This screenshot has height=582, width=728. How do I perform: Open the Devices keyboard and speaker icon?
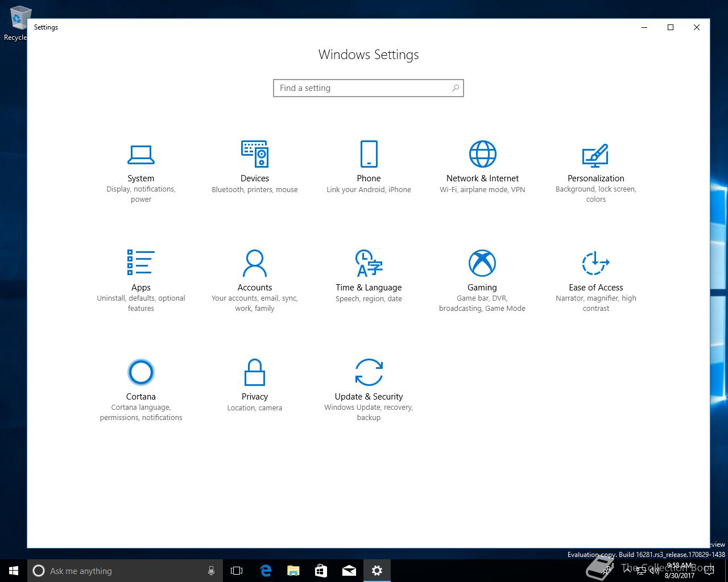255,154
